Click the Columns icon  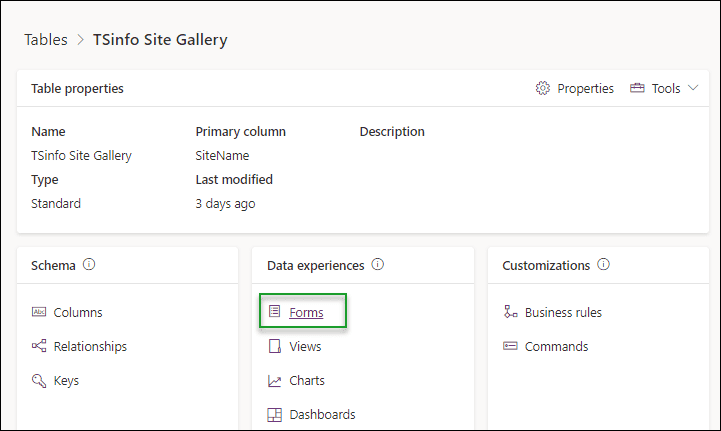tap(39, 312)
